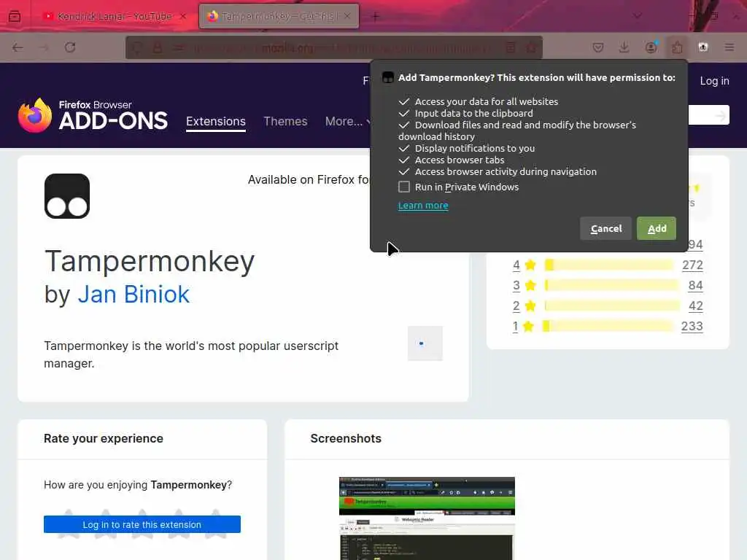Open one-star reviews via the 1 link
747x560 pixels.
click(x=515, y=327)
